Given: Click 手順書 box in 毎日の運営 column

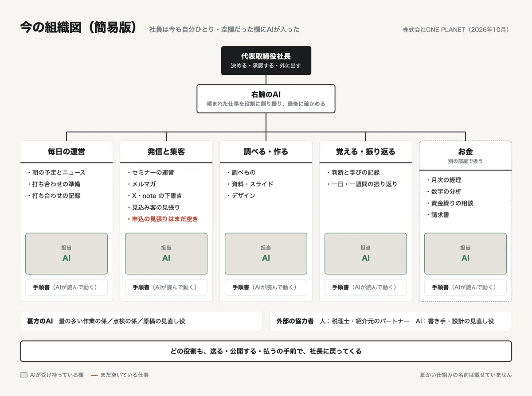Looking at the screenshot, I should point(66,287).
